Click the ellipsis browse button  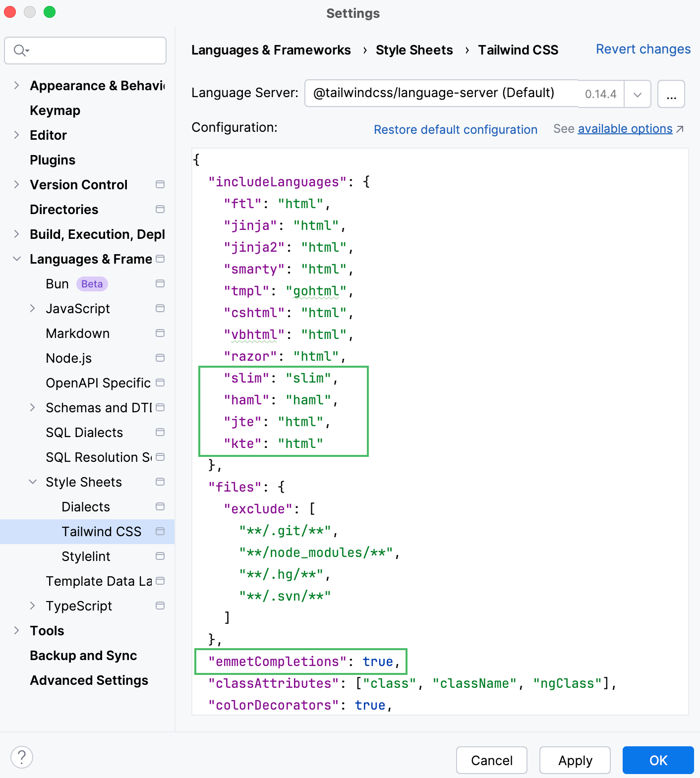click(671, 94)
